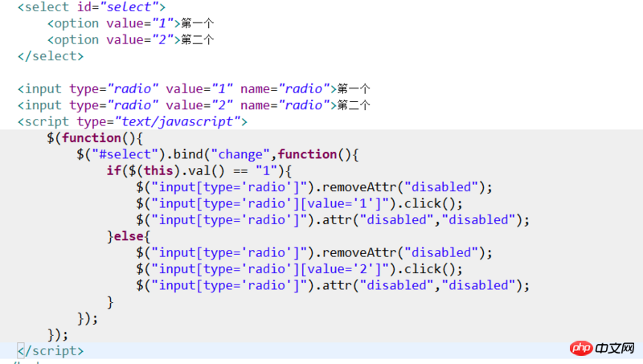Viewport: 643px width, 364px height.
Task: Click the script type="text/javascript" opening tag
Action: tap(133, 122)
